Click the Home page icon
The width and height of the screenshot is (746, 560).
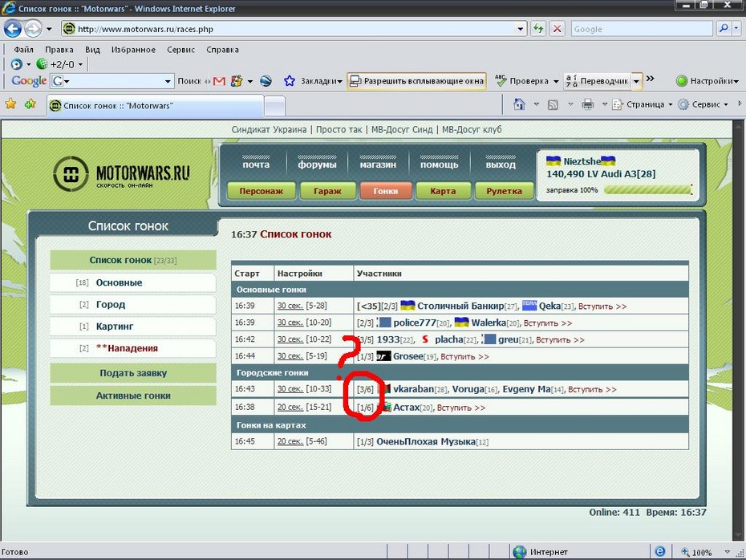519,104
